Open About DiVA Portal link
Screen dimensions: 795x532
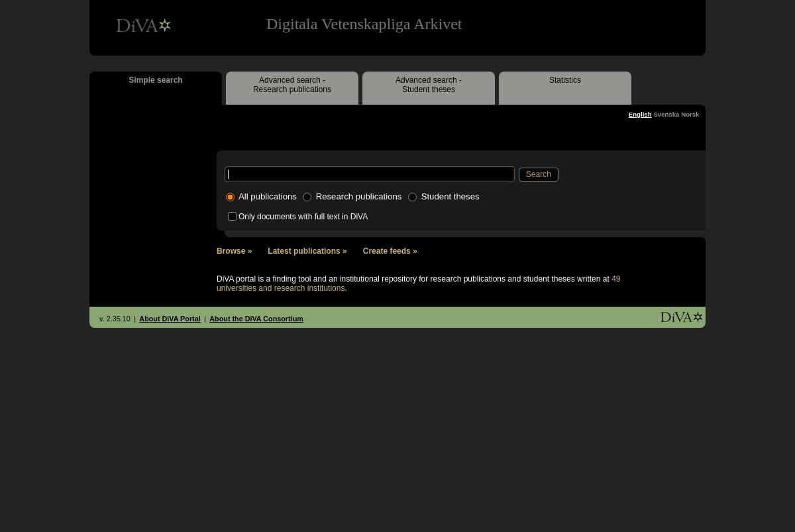pos(170,319)
